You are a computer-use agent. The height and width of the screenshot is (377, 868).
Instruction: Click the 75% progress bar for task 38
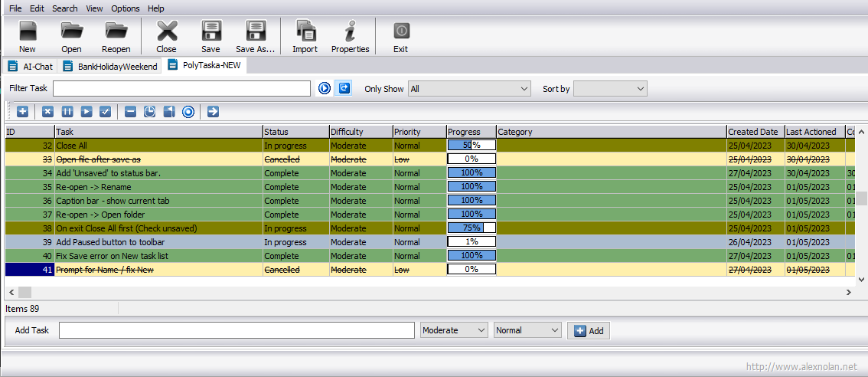(x=472, y=228)
